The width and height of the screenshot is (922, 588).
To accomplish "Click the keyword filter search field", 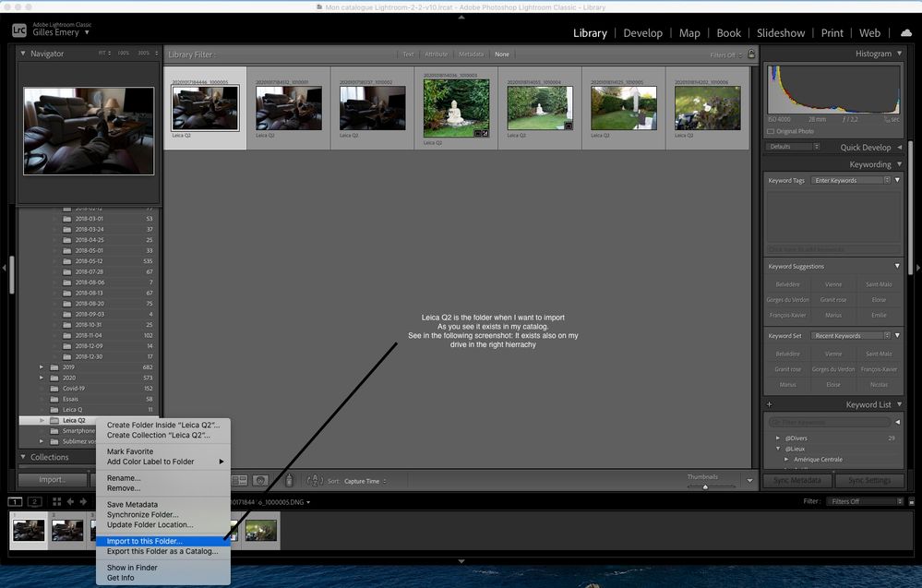I will pos(830,422).
